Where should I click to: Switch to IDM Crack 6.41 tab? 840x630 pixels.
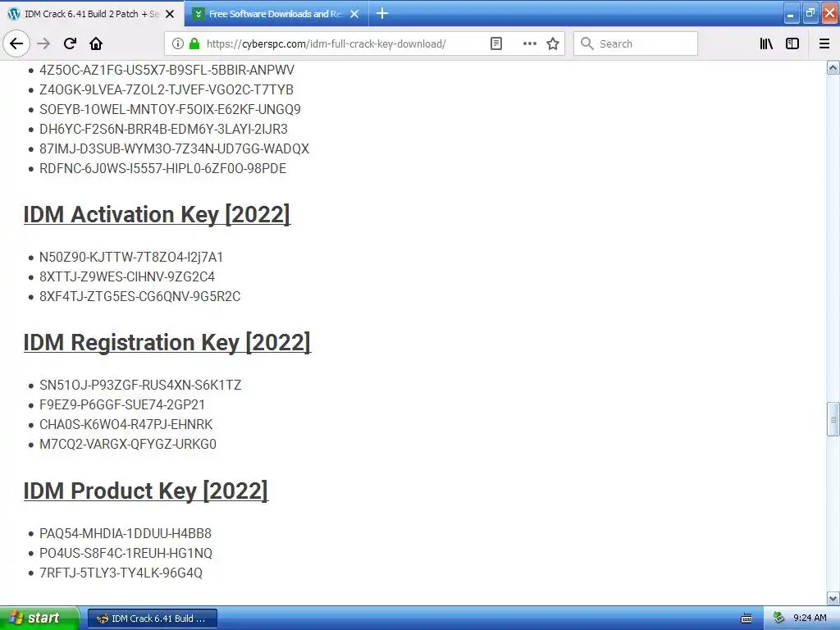[x=92, y=14]
